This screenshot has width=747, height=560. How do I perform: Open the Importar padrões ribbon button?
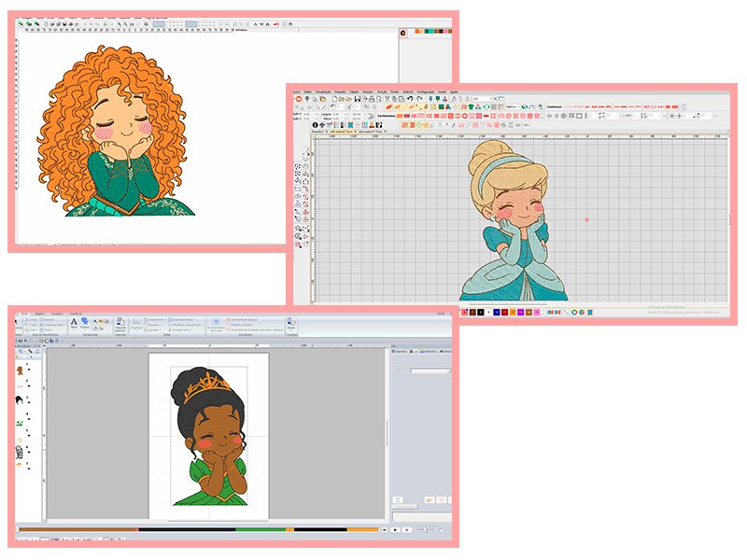click(121, 326)
